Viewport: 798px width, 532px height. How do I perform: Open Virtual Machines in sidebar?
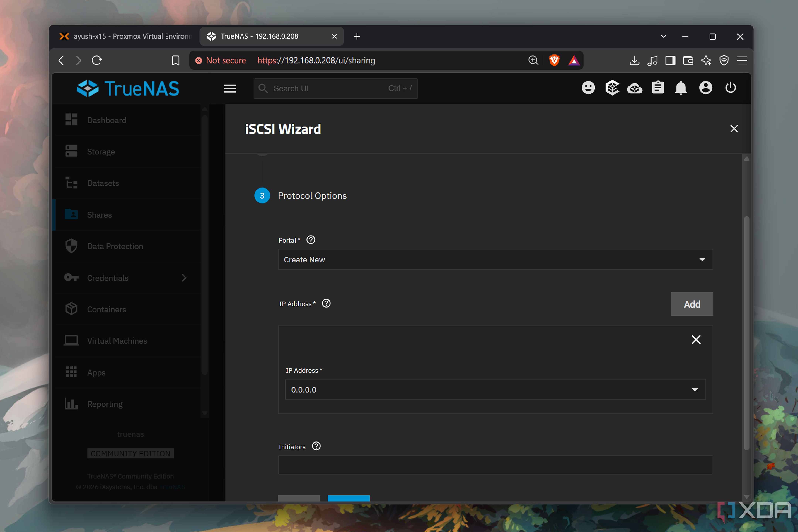[x=127, y=341]
